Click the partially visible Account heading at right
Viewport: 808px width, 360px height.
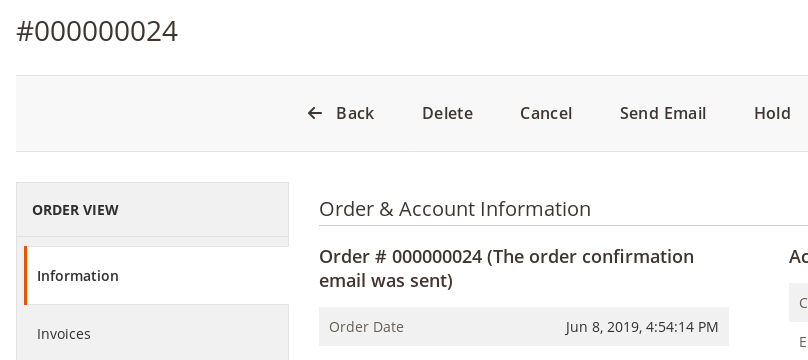pyautogui.click(x=798, y=256)
